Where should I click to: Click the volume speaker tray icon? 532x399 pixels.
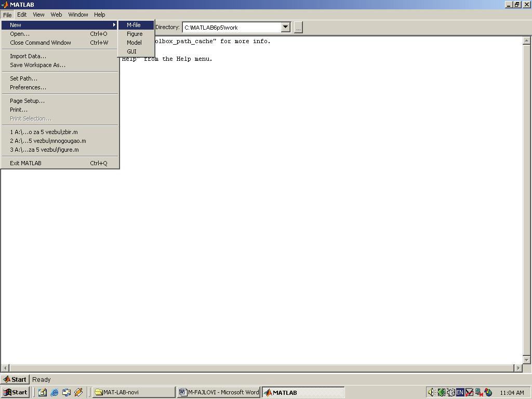click(431, 392)
